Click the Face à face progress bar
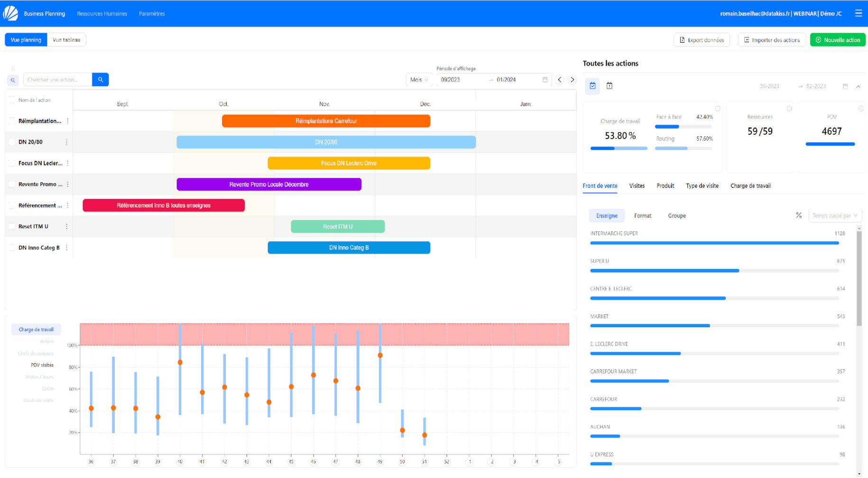Screen dimensions: 868x478 pyautogui.click(x=683, y=127)
